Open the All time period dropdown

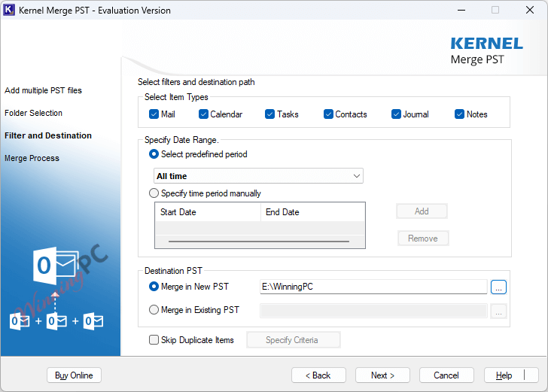[258, 176]
